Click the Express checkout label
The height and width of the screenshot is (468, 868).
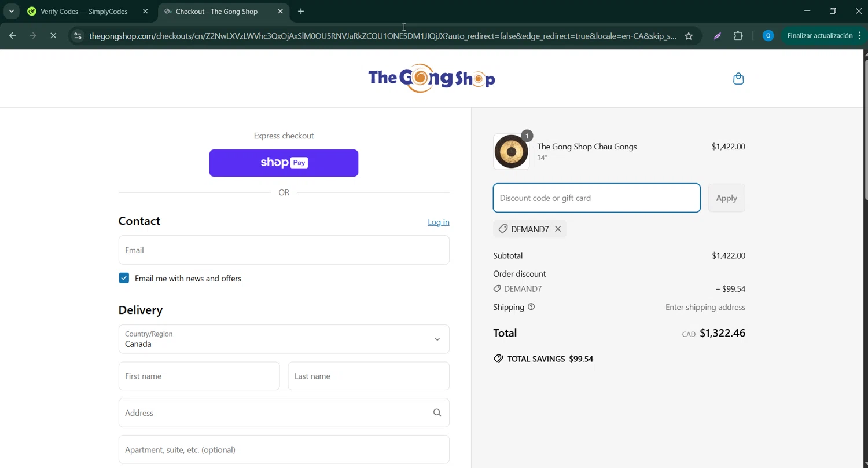pos(284,136)
